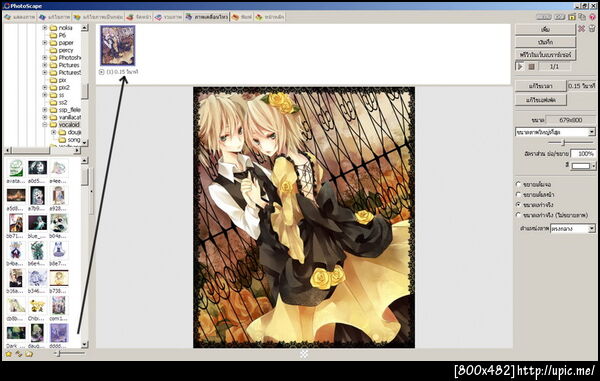Click the folder icon beside the refresh icon

click(x=29, y=354)
